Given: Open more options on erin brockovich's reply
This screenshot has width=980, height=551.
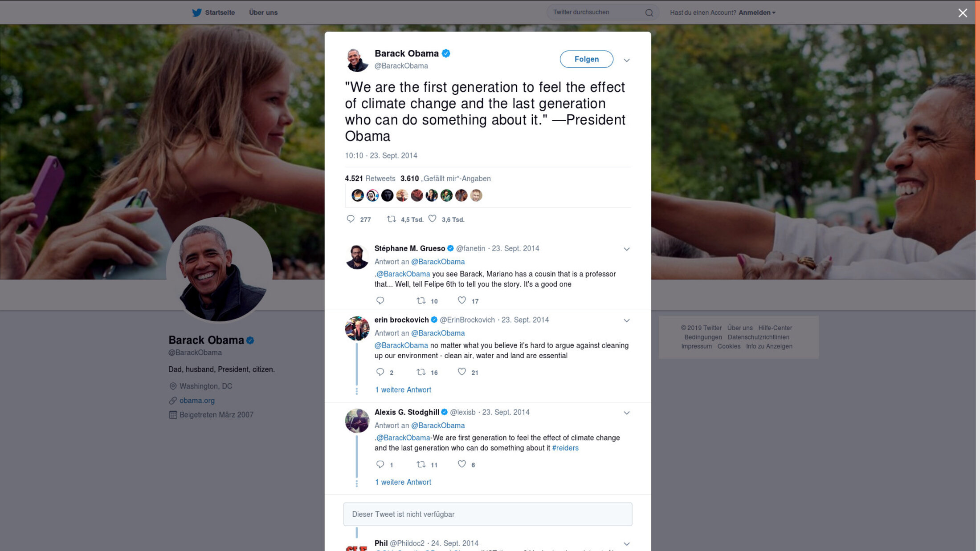Looking at the screenshot, I should point(626,320).
